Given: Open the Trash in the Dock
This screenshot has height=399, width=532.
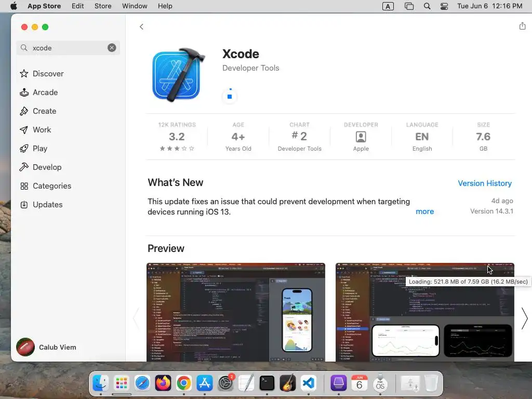Looking at the screenshot, I should tap(431, 383).
